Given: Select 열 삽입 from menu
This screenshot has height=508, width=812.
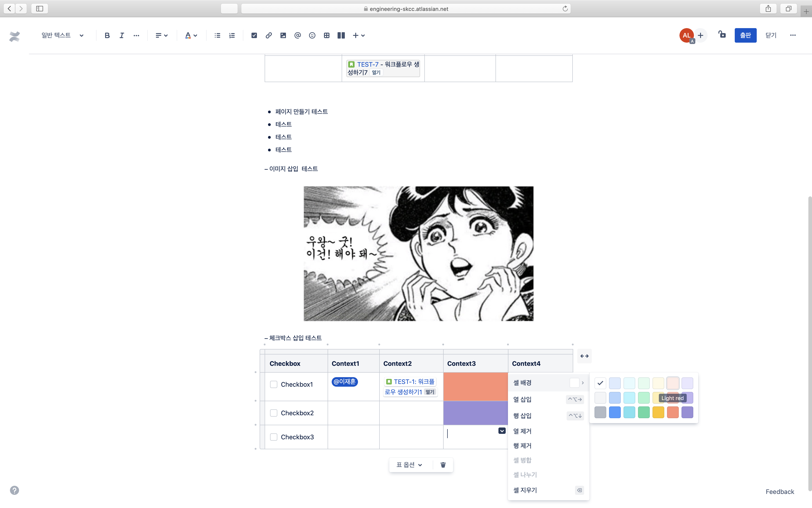Looking at the screenshot, I should click(x=549, y=399).
